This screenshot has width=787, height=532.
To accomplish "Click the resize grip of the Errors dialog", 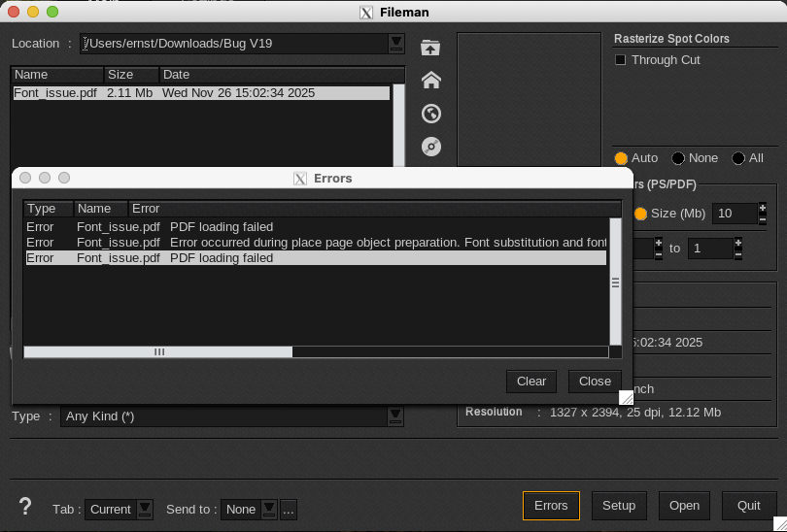I will pyautogui.click(x=626, y=397).
